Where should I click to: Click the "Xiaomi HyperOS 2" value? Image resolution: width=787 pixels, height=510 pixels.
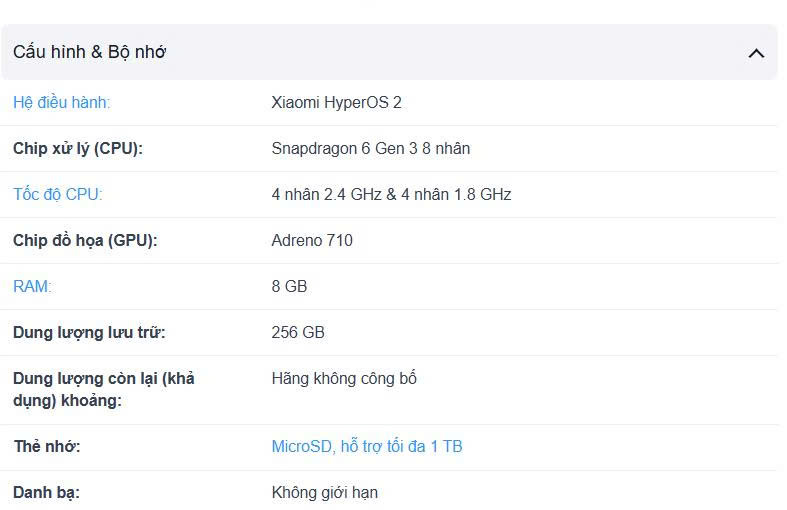(x=336, y=102)
